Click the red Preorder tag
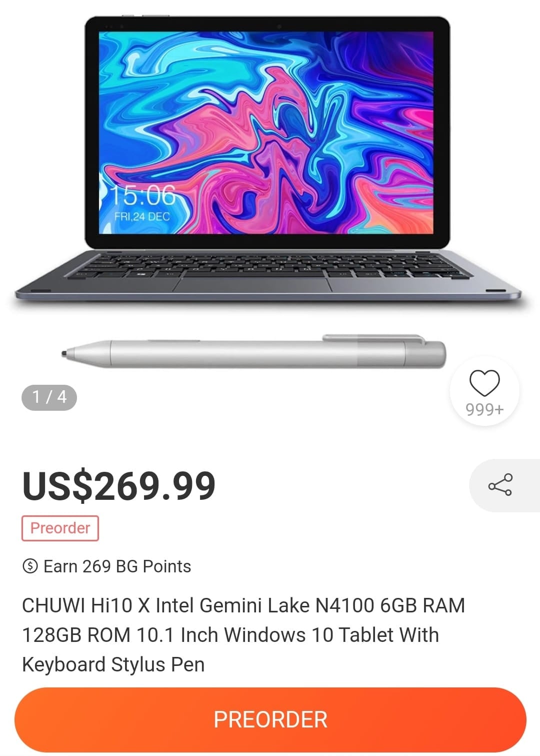 60,528
